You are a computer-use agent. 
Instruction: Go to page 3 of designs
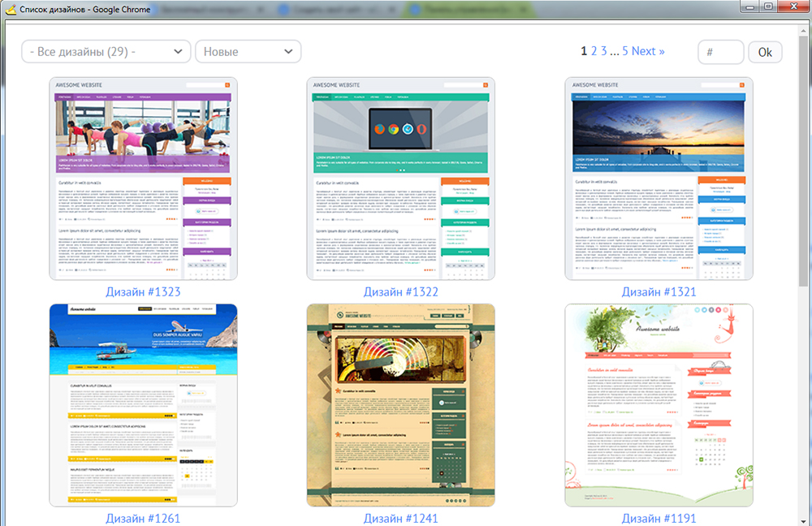coord(604,51)
